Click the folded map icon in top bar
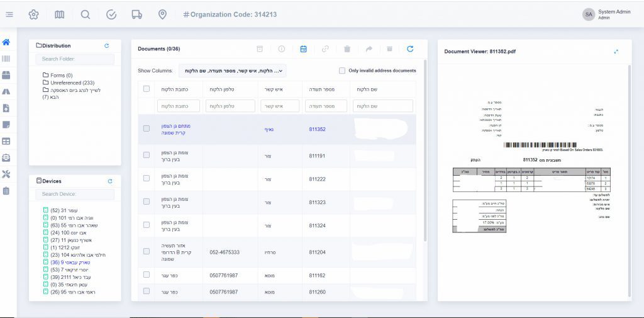 pyautogui.click(x=59, y=14)
